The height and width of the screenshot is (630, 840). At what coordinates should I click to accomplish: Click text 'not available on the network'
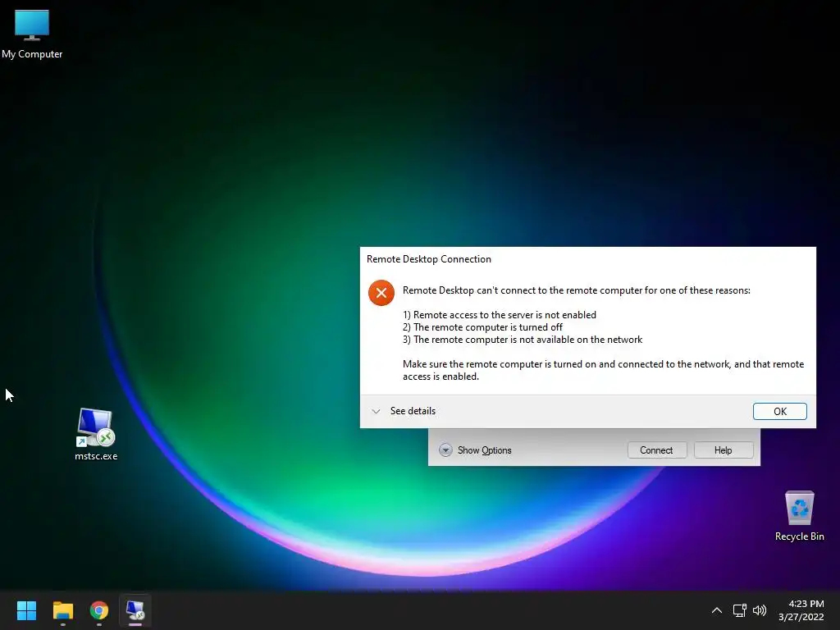pyautogui.click(x=581, y=340)
